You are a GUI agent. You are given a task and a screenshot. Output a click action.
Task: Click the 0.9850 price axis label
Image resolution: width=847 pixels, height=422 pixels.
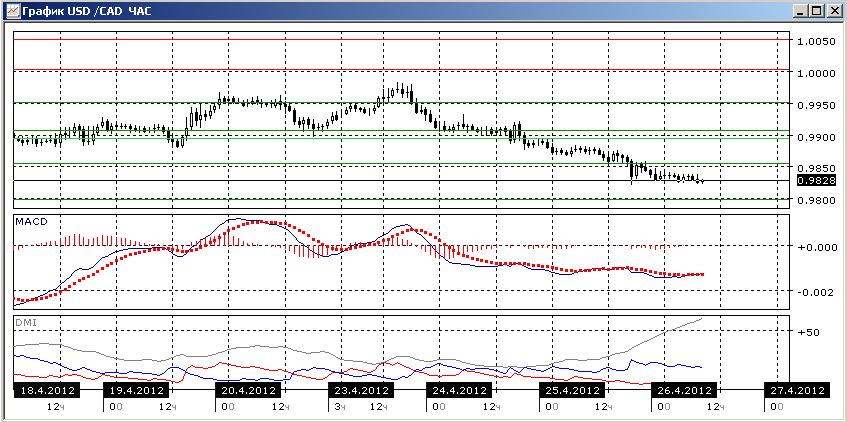pos(816,169)
